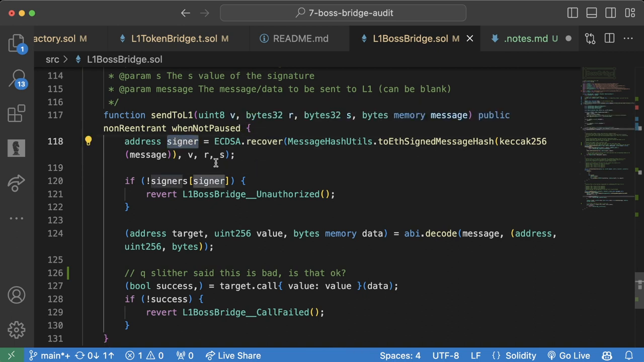This screenshot has width=644, height=362.
Task: Expand additional views ellipsis in activity bar
Action: [x=16, y=218]
